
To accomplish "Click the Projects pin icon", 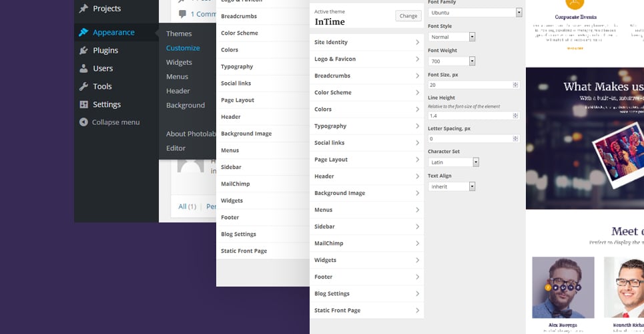I will coord(84,8).
